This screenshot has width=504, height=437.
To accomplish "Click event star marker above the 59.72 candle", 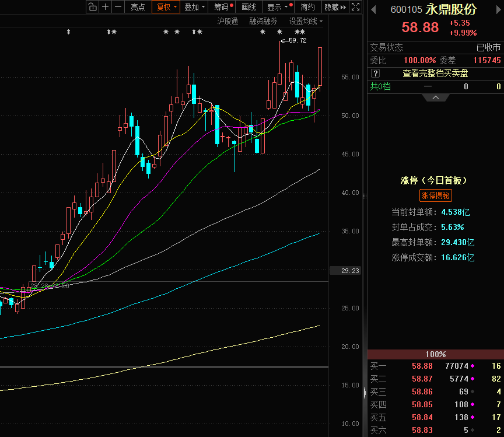I will point(279,32).
